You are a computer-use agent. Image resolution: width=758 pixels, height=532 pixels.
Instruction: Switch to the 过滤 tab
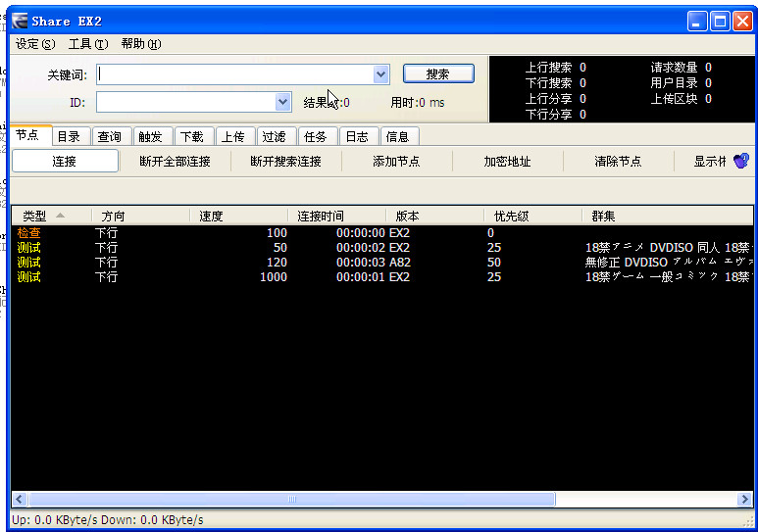click(276, 137)
